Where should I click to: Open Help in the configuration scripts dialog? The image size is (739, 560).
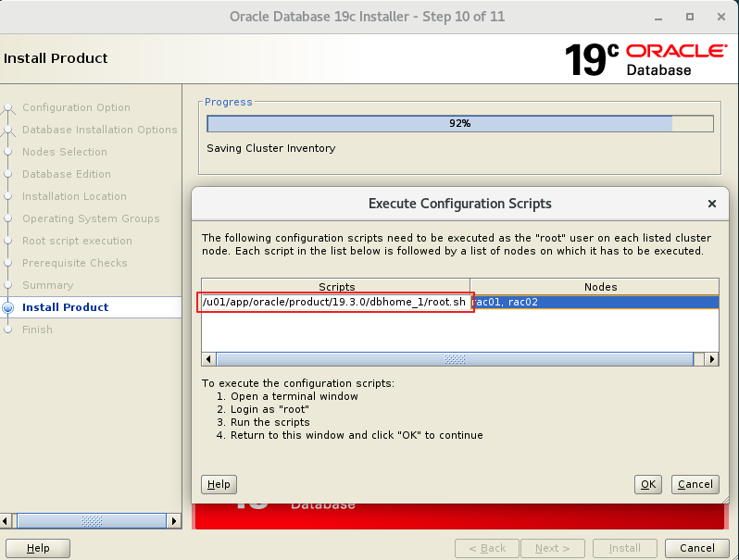219,484
